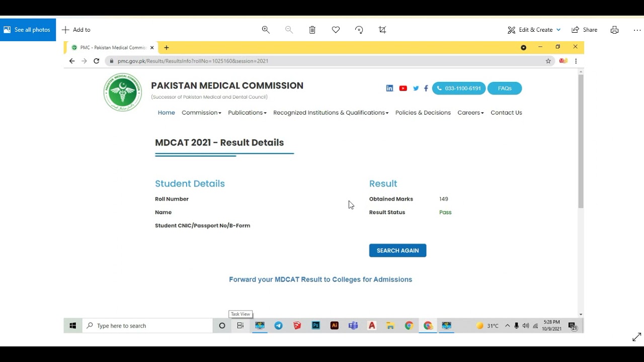Expand Recognized Institutions & Qualifications menu
644x362 pixels.
[x=331, y=113]
